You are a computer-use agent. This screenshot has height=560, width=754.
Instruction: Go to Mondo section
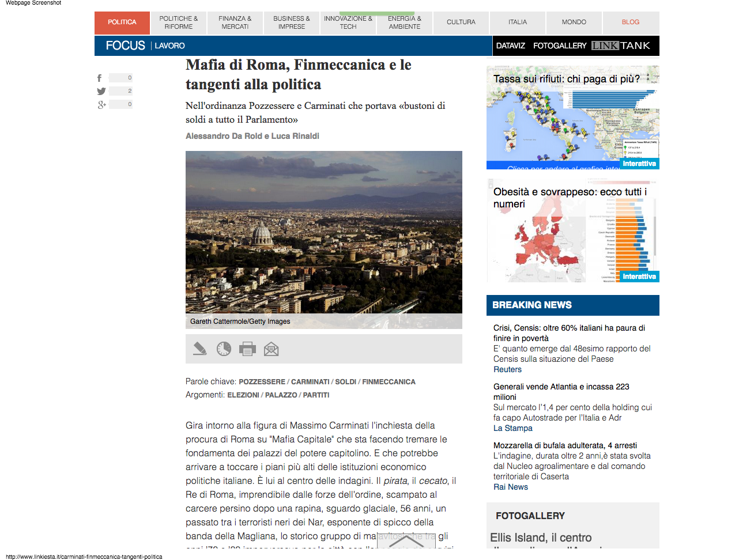pos(574,22)
